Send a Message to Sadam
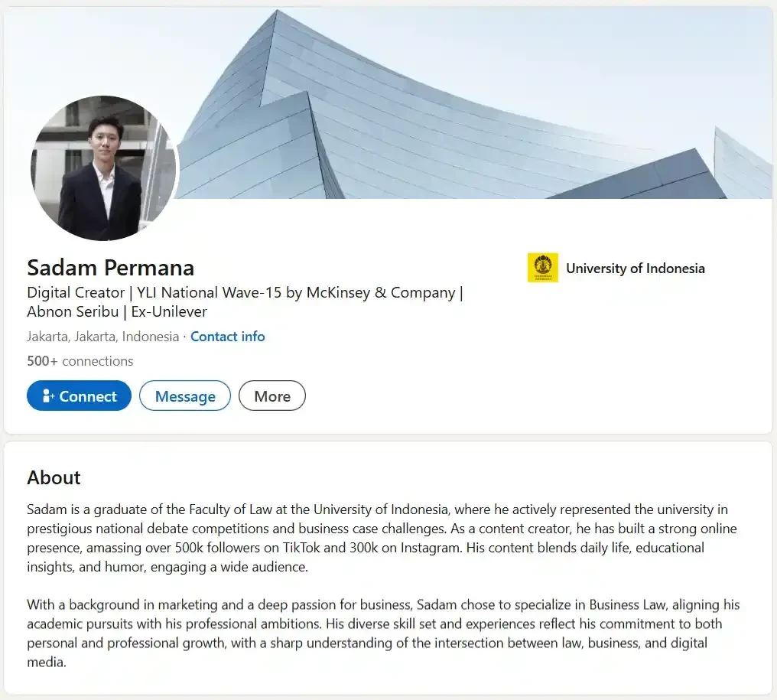777x700 pixels. click(x=184, y=396)
